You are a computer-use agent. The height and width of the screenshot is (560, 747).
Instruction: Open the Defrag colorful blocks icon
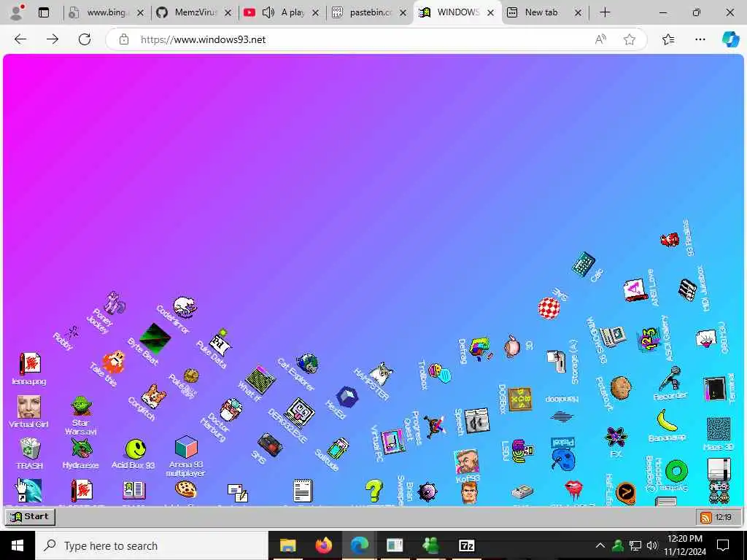pos(480,348)
